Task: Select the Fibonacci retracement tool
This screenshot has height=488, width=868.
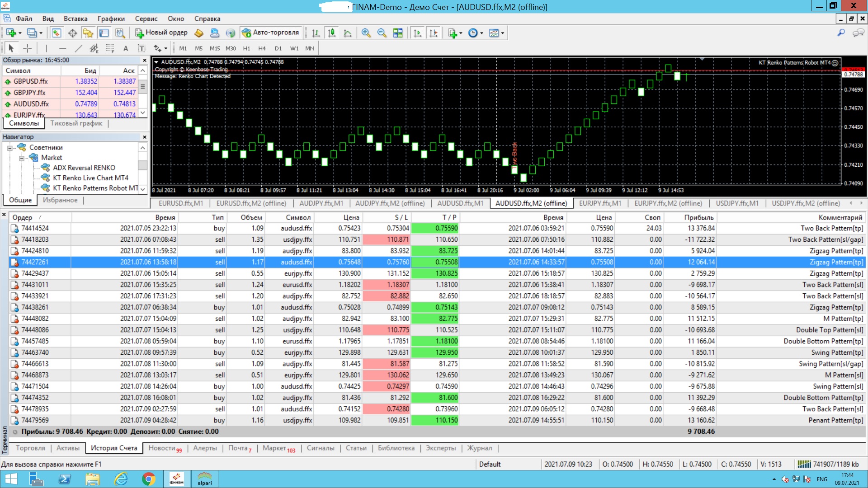Action: [x=110, y=48]
